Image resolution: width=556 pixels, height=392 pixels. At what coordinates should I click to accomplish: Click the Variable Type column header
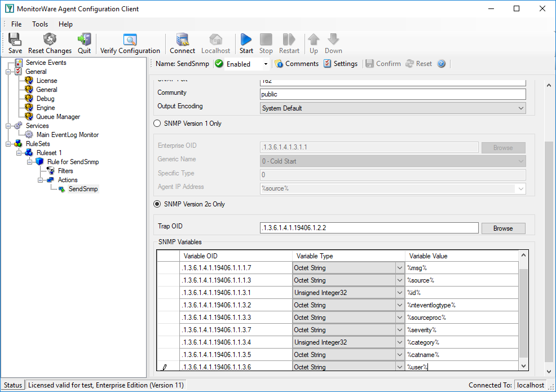coord(348,256)
